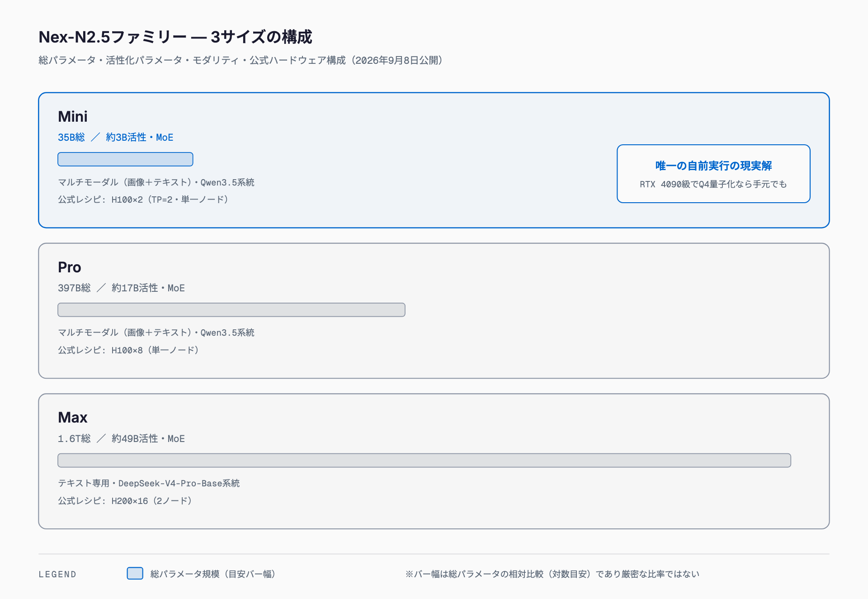
Task: Click the RTX 4090級でQ4量子化なら手元でも note
Action: 713,184
